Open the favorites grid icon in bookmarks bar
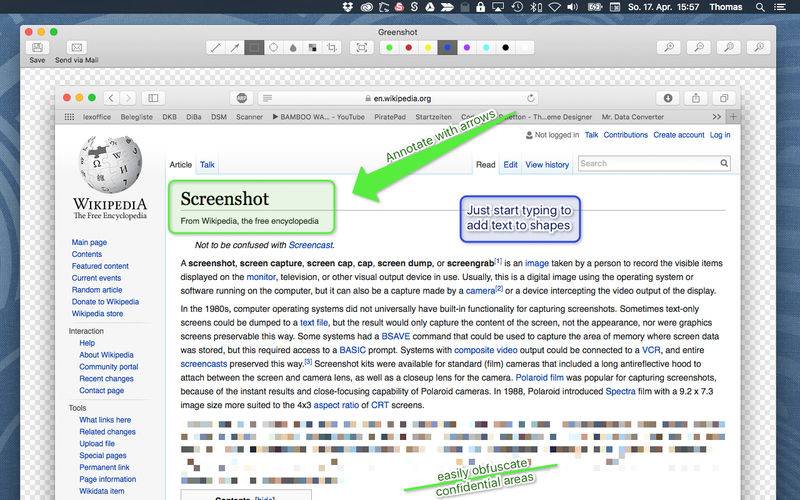Viewport: 800px width, 500px height. [x=69, y=117]
